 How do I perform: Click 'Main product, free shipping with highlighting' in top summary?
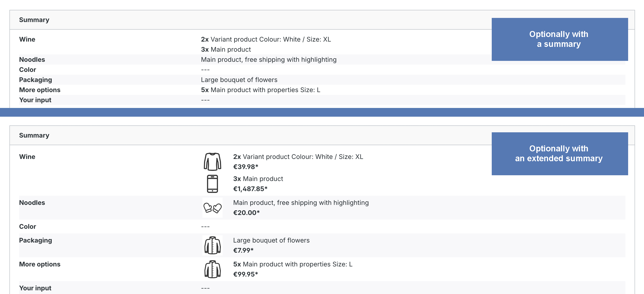point(268,60)
